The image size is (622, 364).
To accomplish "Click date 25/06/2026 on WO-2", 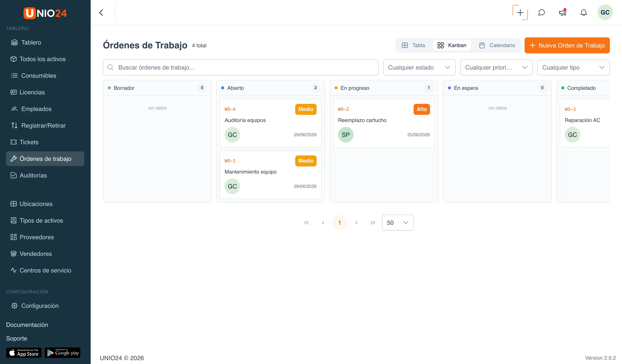I will 418,135.
